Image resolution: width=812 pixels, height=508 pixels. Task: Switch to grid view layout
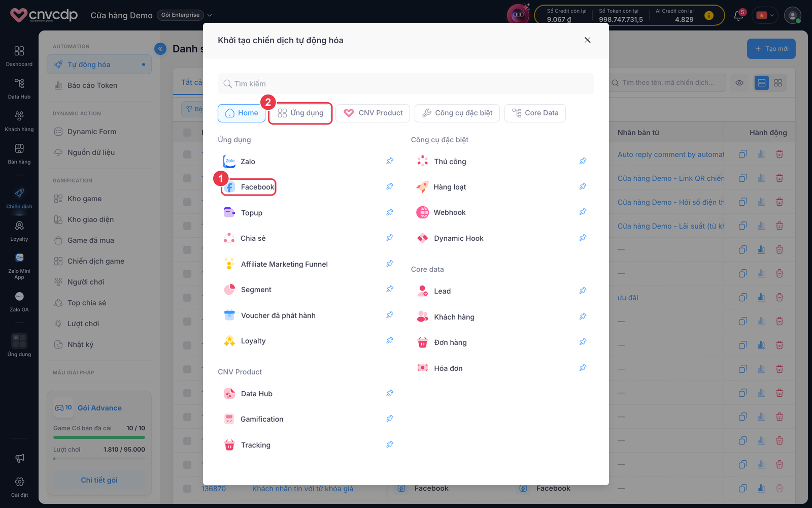778,83
